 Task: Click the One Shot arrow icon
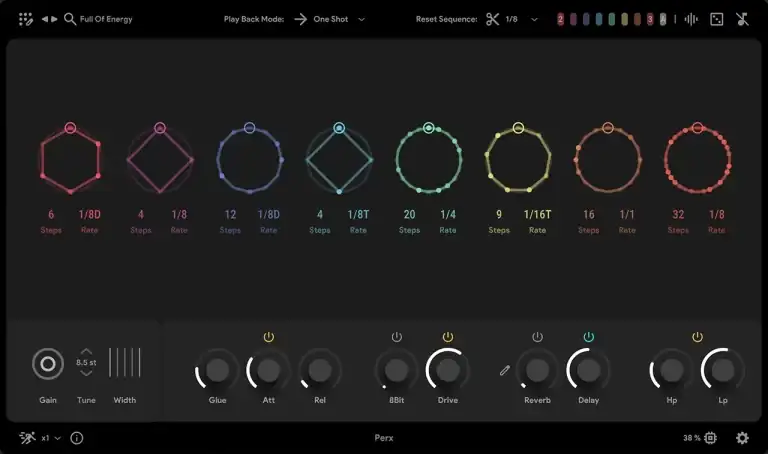point(301,19)
